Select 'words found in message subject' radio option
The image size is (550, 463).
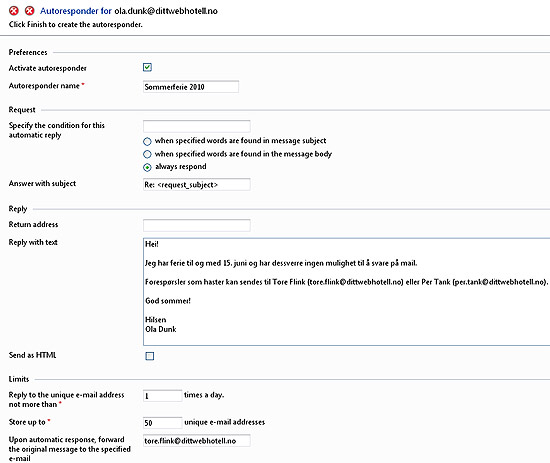coord(147,141)
